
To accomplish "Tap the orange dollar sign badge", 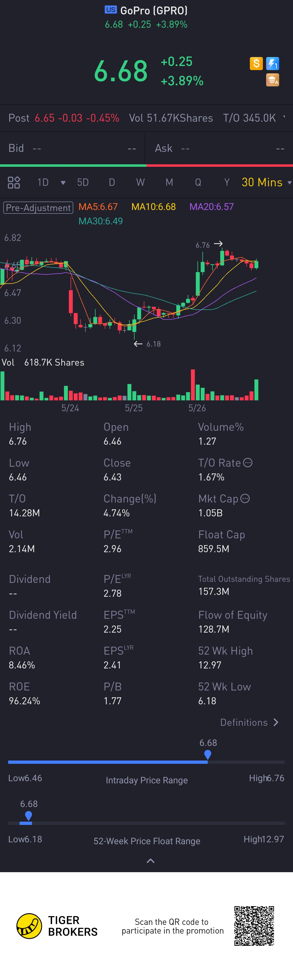I will pyautogui.click(x=256, y=63).
